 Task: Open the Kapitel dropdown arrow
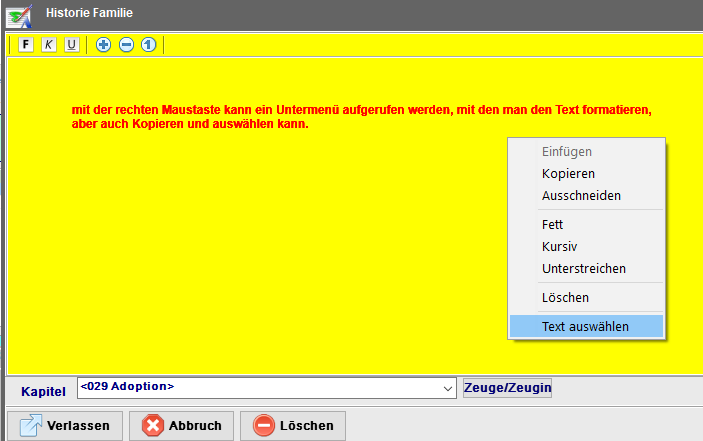click(447, 389)
